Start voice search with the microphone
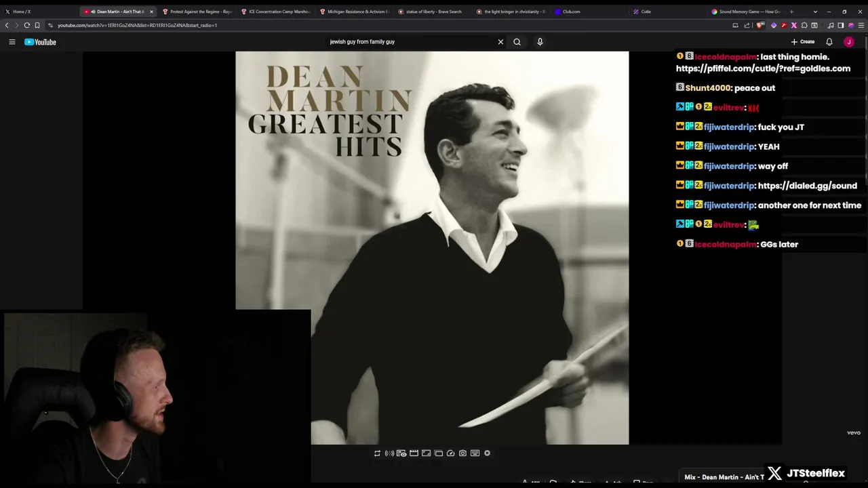This screenshot has width=868, height=488. click(540, 42)
